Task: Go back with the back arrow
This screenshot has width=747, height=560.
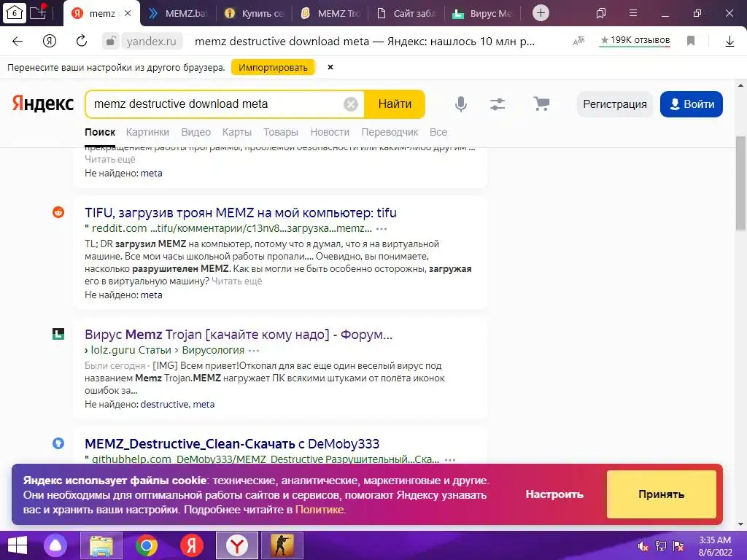Action: click(18, 42)
